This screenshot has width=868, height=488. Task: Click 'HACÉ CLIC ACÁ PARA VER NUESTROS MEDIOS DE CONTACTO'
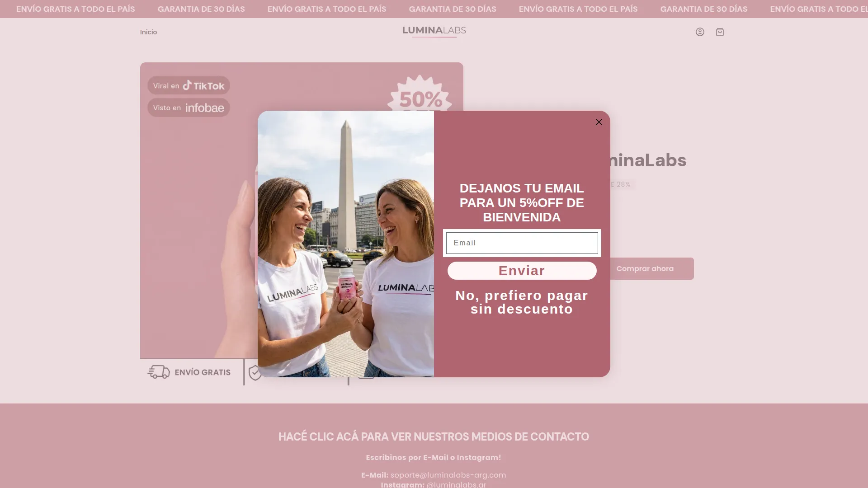pyautogui.click(x=434, y=436)
